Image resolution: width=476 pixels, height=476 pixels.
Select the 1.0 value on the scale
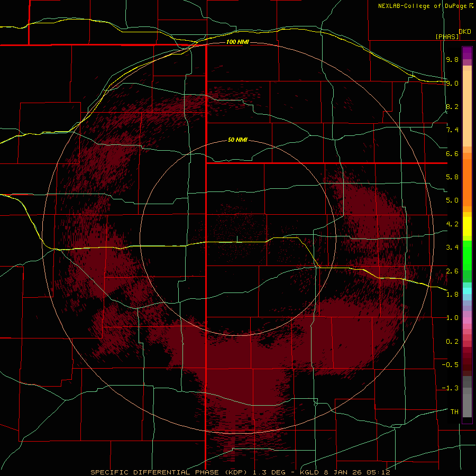coord(452,318)
